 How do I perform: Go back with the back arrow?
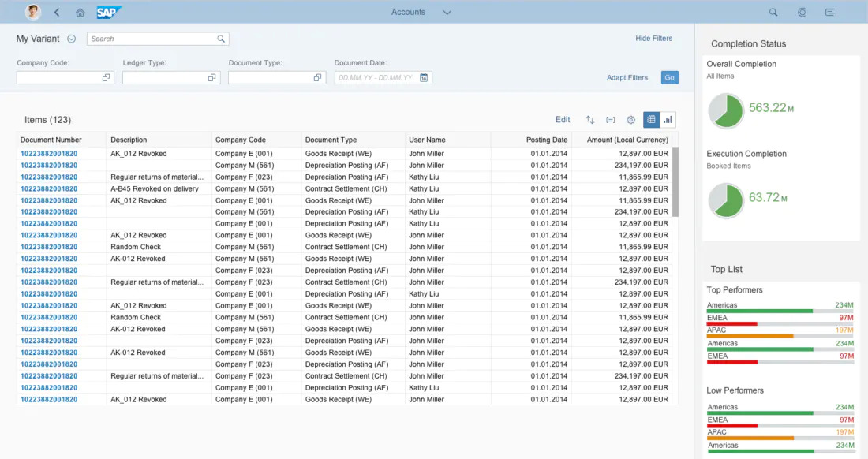pos(57,12)
